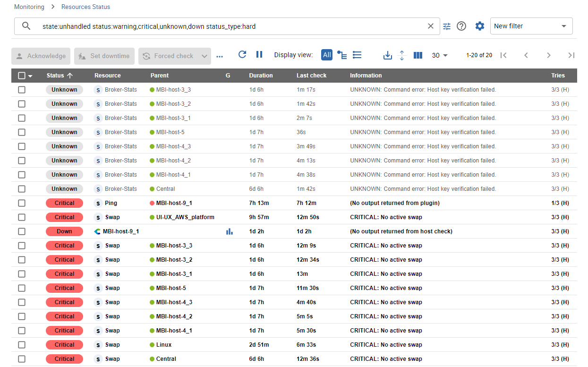Viewport: 588px width, 367px height.
Task: Open the New filter dropdown
Action: pos(531,26)
